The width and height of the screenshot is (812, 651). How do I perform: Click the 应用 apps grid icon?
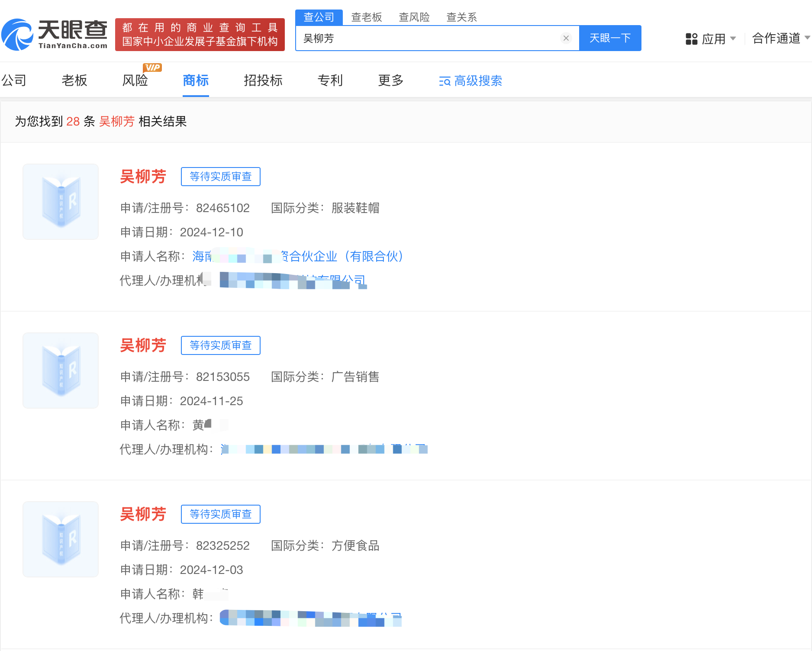point(691,39)
